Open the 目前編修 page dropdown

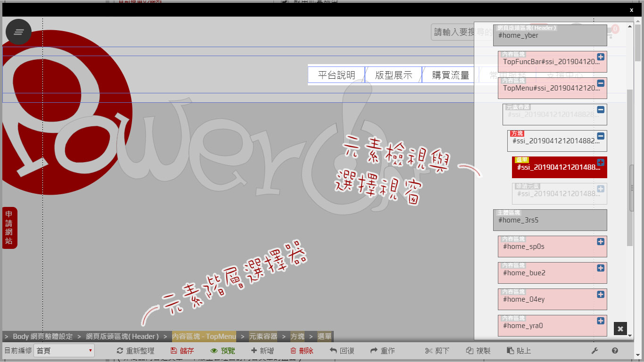click(x=64, y=351)
